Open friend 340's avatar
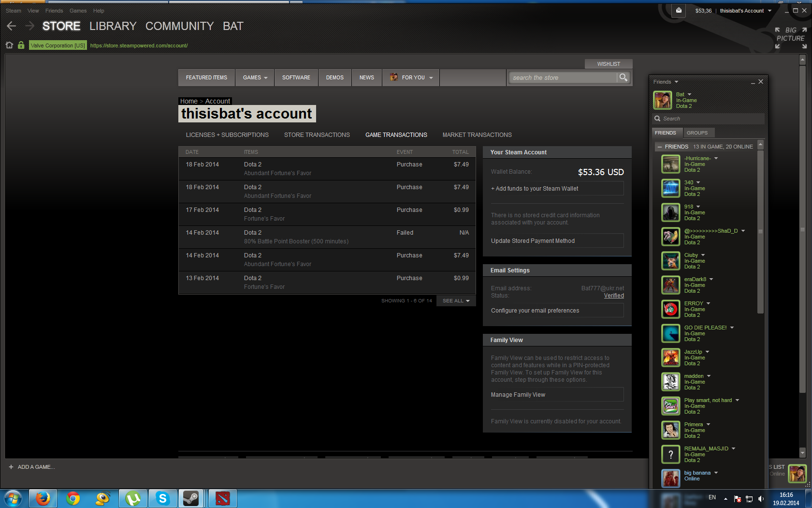Viewport: 812px width, 508px height. click(x=670, y=188)
